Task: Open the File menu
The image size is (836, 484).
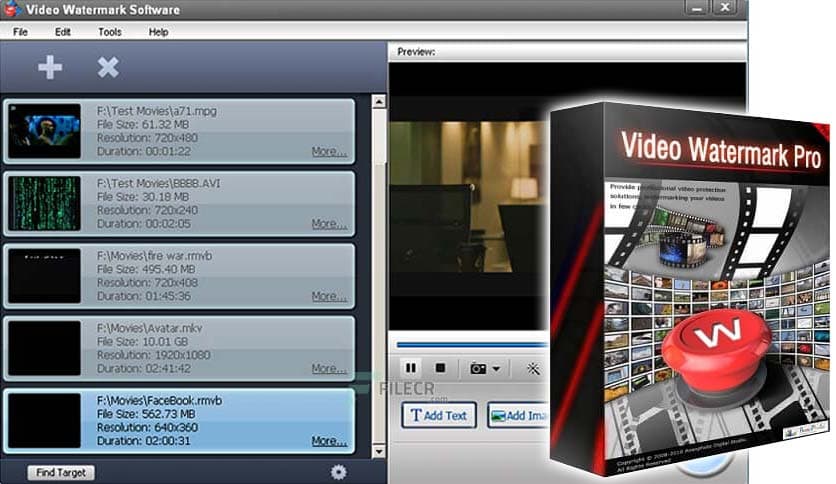Action: coord(20,32)
